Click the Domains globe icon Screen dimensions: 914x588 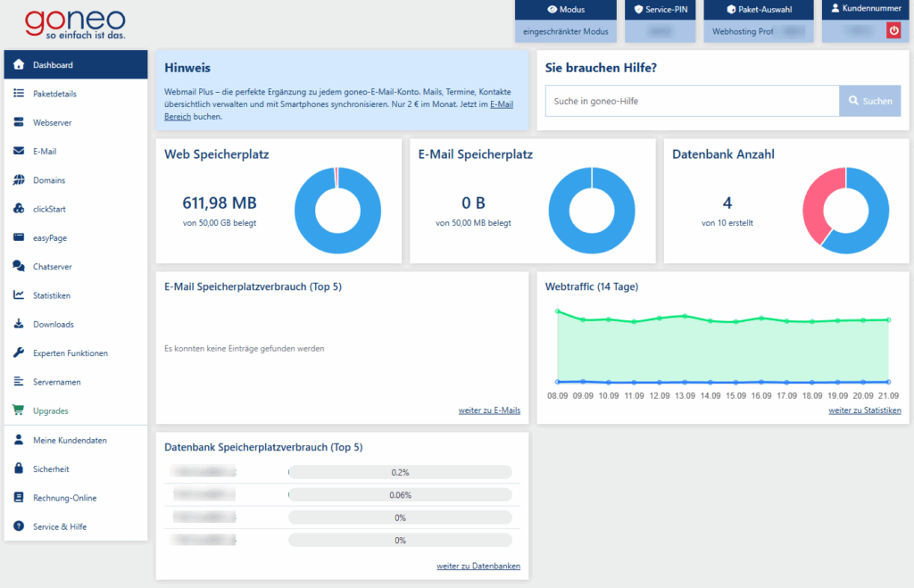click(x=19, y=180)
